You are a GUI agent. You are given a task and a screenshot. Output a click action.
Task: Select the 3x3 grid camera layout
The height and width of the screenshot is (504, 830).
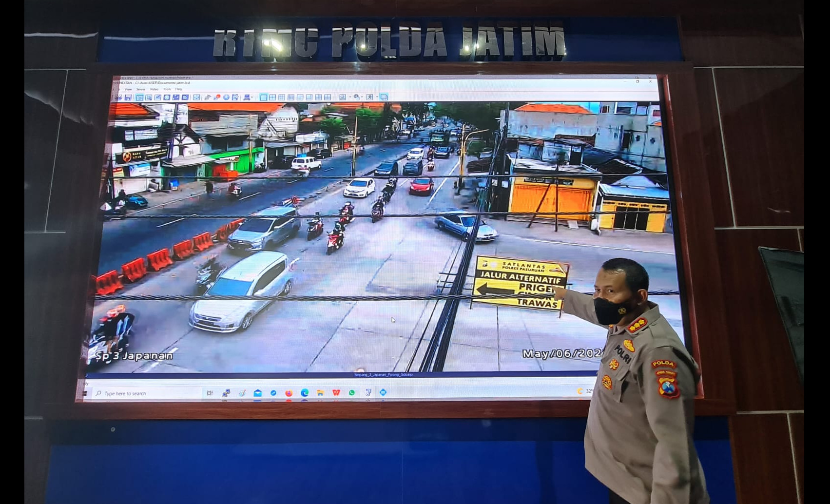click(282, 97)
